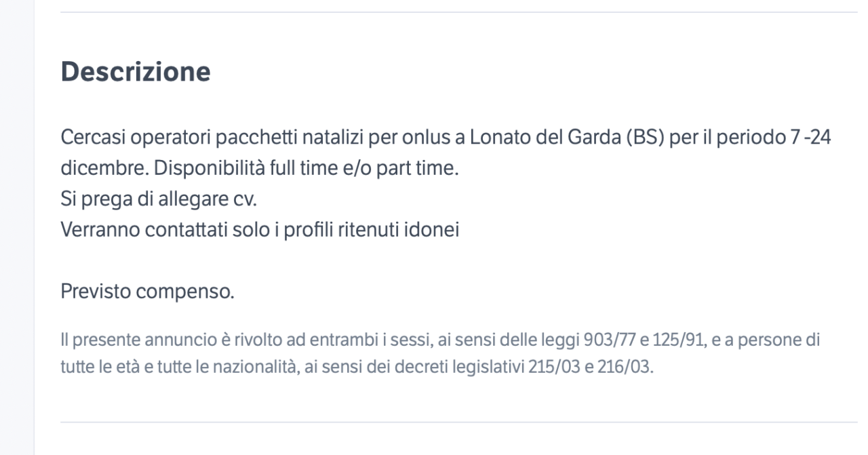Click the line starting with dicembre. Disponibilità full time
Screen dimensions: 868x455
260,168
